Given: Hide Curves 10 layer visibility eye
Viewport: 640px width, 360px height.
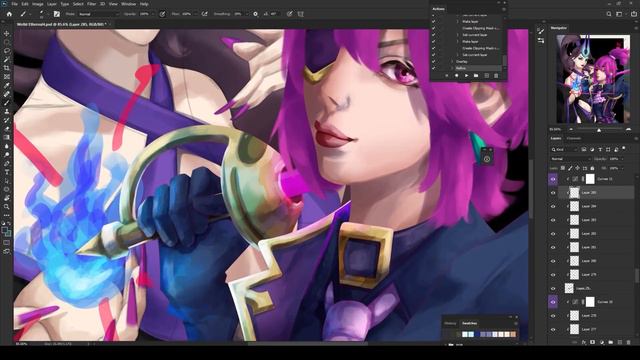Looking at the screenshot, I should pos(553,302).
